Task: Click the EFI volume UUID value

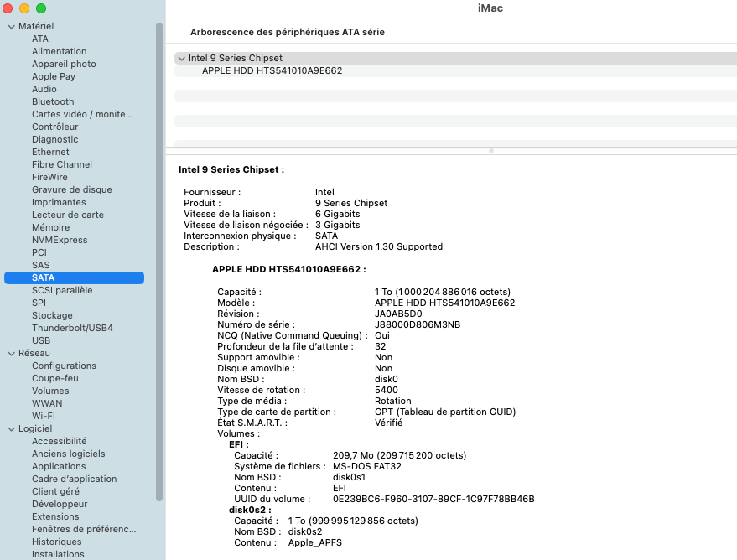Action: tap(433, 499)
